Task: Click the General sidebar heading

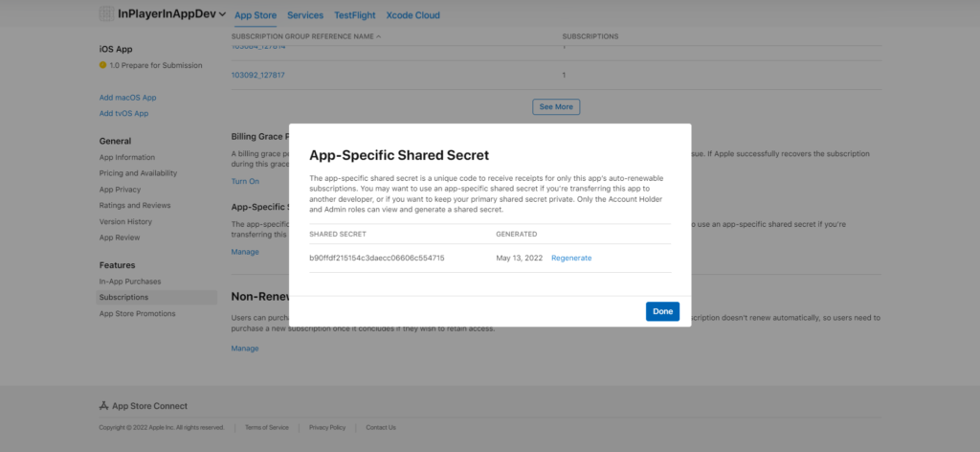Action: coord(115,141)
